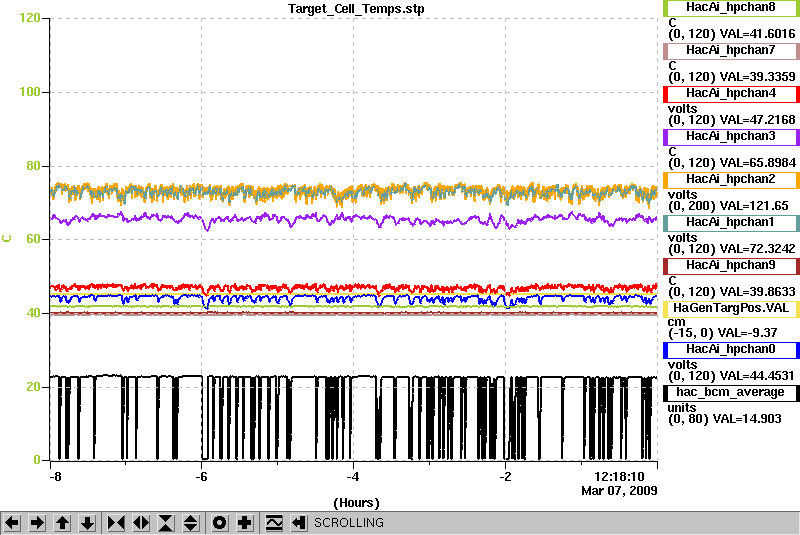Click the Mar 07, 2009 date label
The width and height of the screenshot is (800, 535).
click(619, 491)
